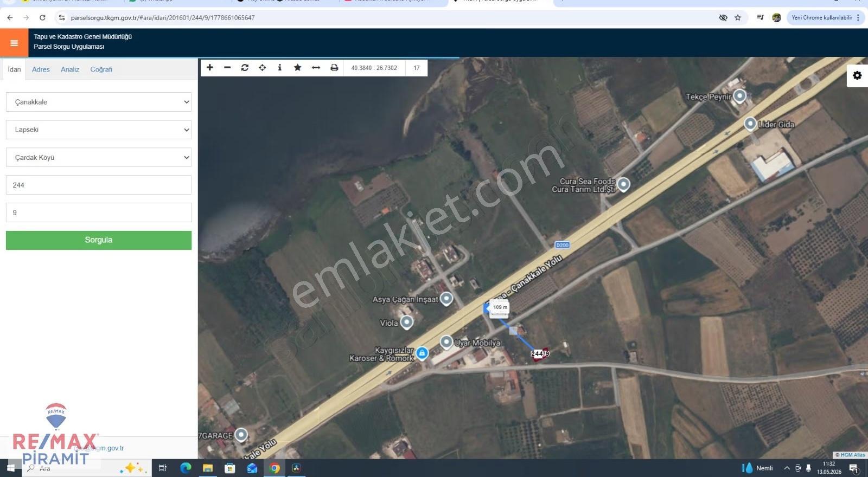The image size is (868, 477).
Task: Click the Tekçe Peynir map marker
Action: [739, 96]
